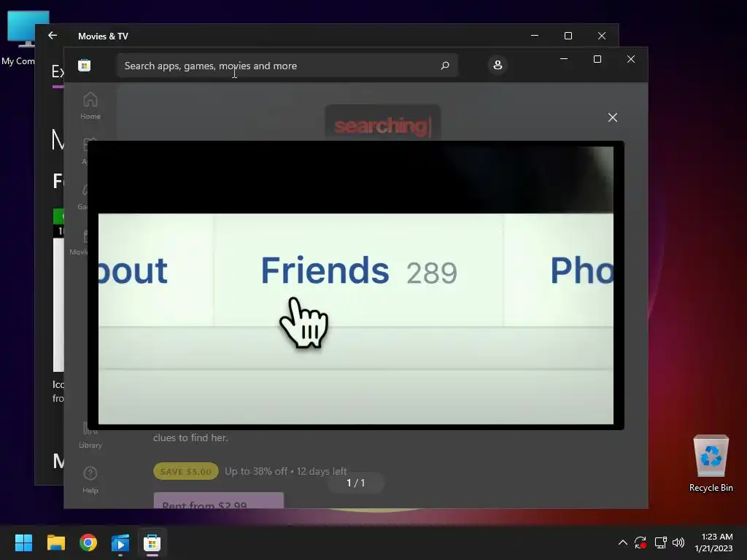747x560 pixels.
Task: Close the Movies & TV window
Action: pos(602,36)
